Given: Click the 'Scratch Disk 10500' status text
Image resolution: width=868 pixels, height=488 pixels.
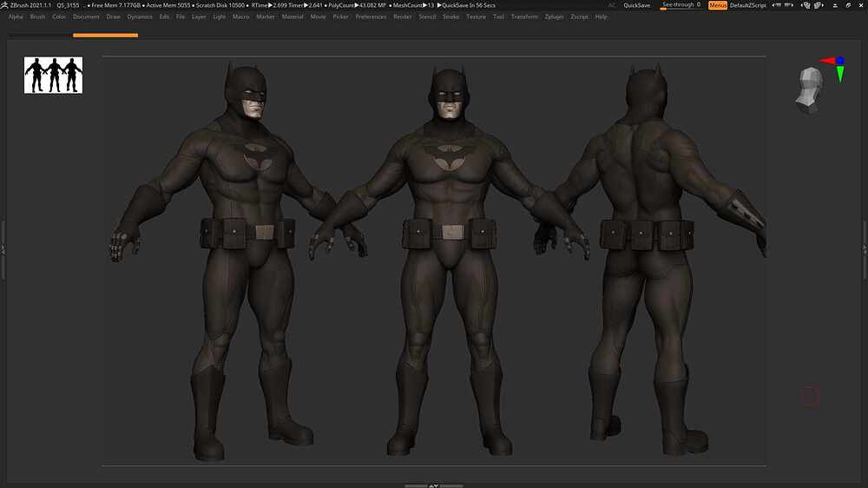Looking at the screenshot, I should (220, 5).
